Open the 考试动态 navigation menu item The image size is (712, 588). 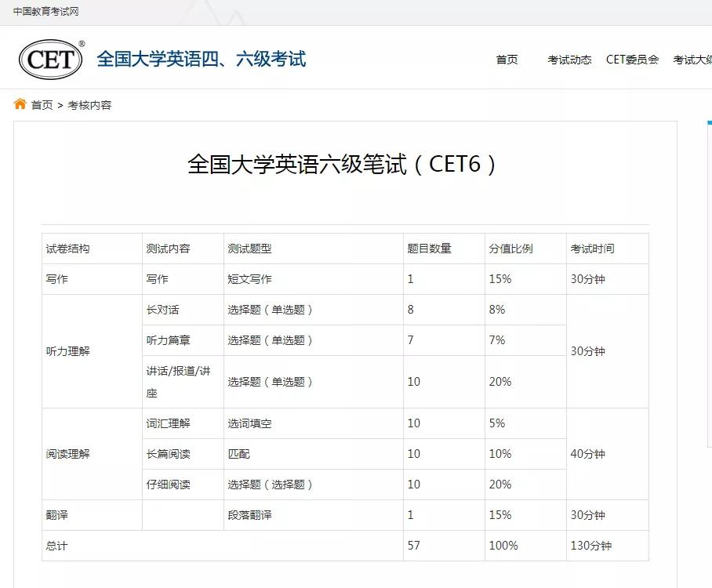pos(569,60)
